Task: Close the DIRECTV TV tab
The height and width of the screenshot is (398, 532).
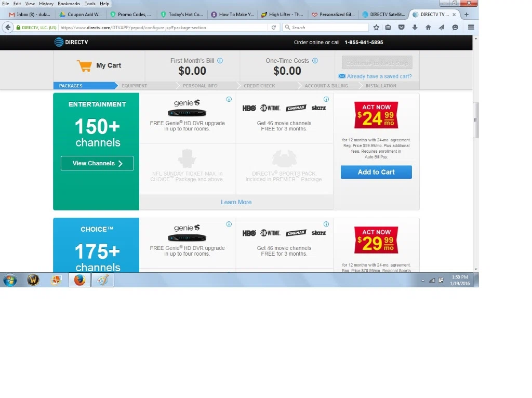Action: [x=454, y=15]
